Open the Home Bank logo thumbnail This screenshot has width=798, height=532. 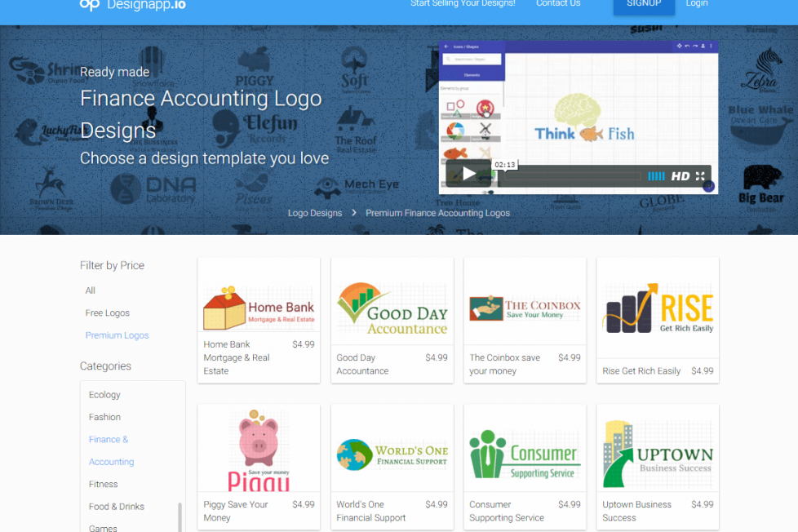tap(259, 307)
